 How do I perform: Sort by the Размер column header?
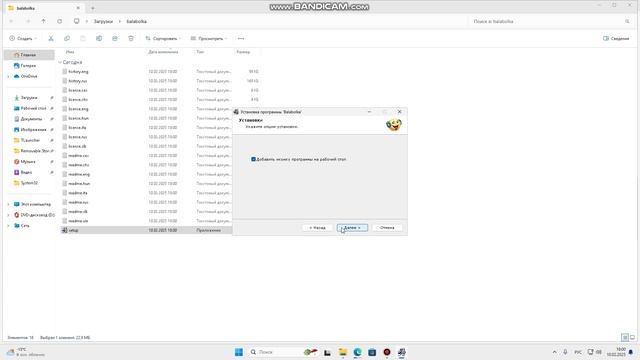point(243,52)
